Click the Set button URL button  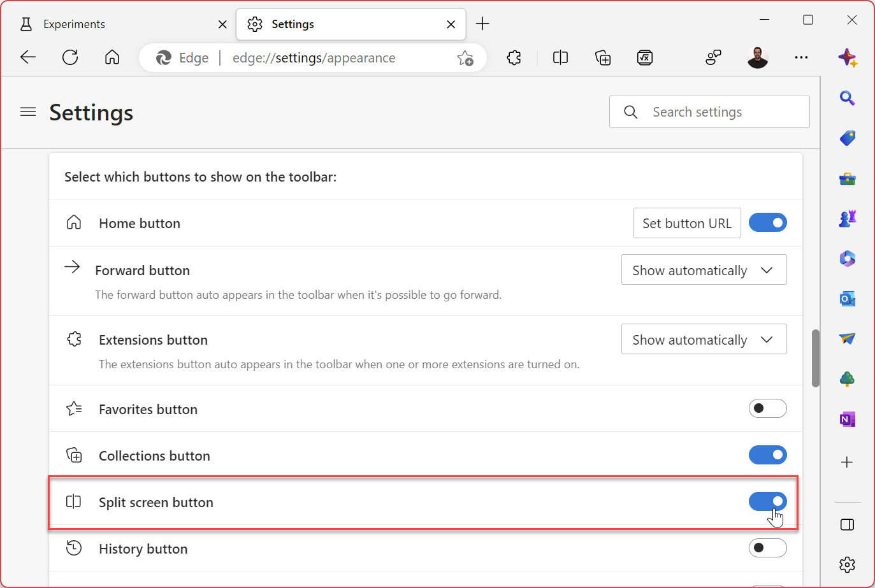[687, 223]
